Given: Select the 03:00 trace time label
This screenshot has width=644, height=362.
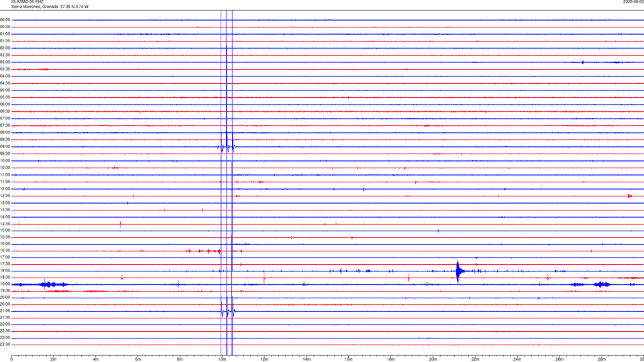Looking at the screenshot, I should 5,62.
